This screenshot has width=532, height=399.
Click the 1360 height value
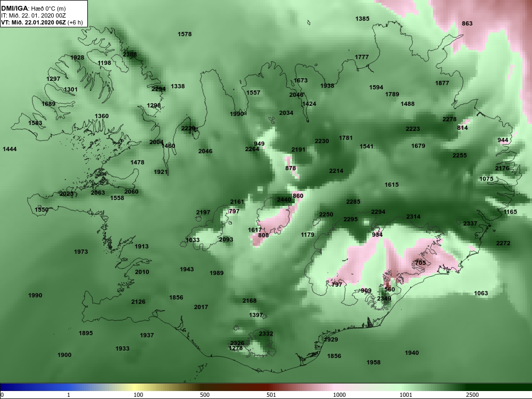102,117
